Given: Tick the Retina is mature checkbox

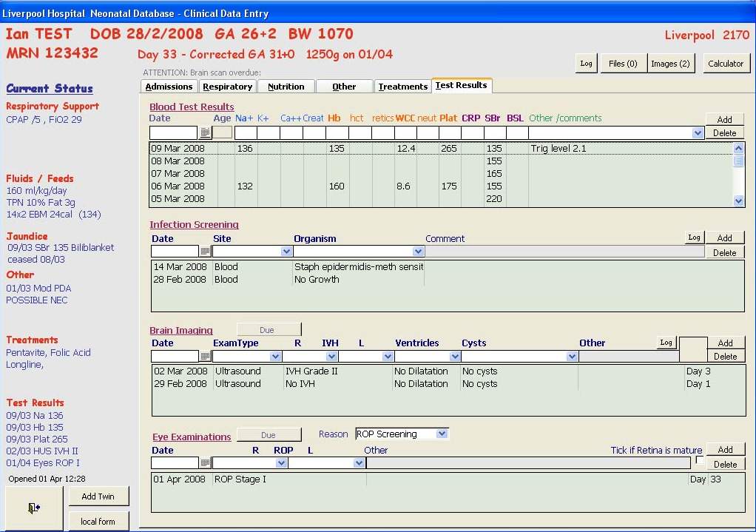Looking at the screenshot, I should click(700, 461).
